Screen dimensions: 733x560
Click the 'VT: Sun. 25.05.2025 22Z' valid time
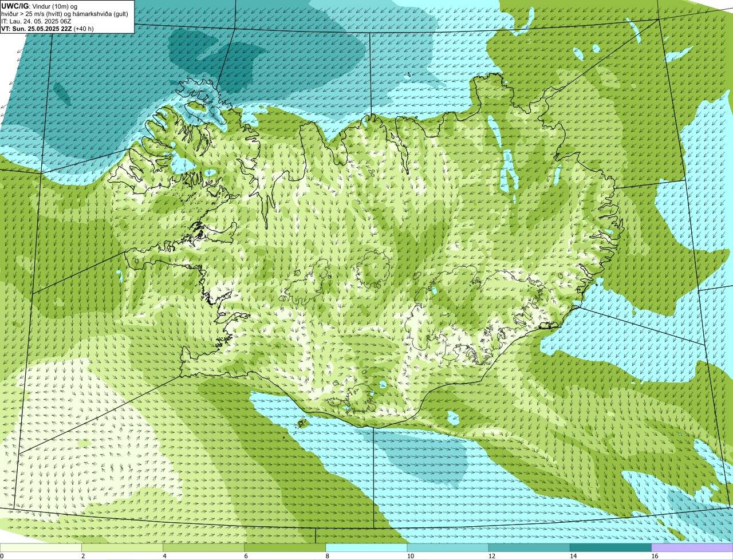[36, 29]
